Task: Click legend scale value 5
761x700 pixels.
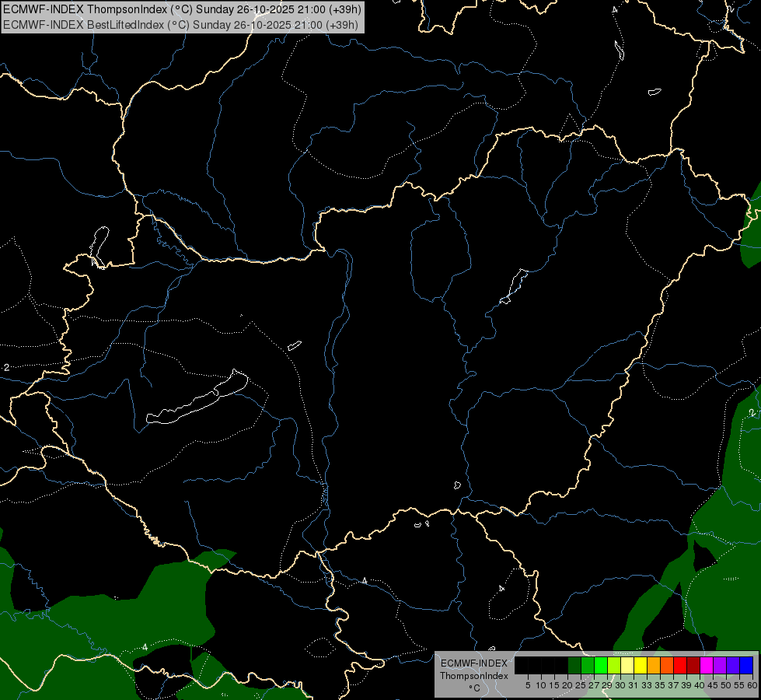Action: pos(528,685)
